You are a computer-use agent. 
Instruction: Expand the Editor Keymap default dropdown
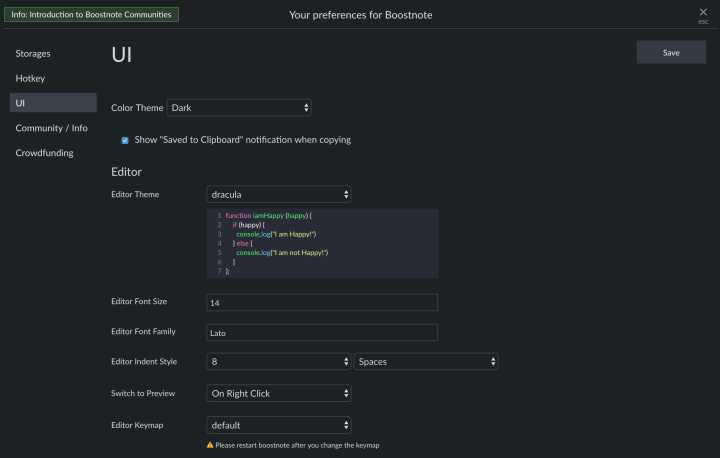279,426
